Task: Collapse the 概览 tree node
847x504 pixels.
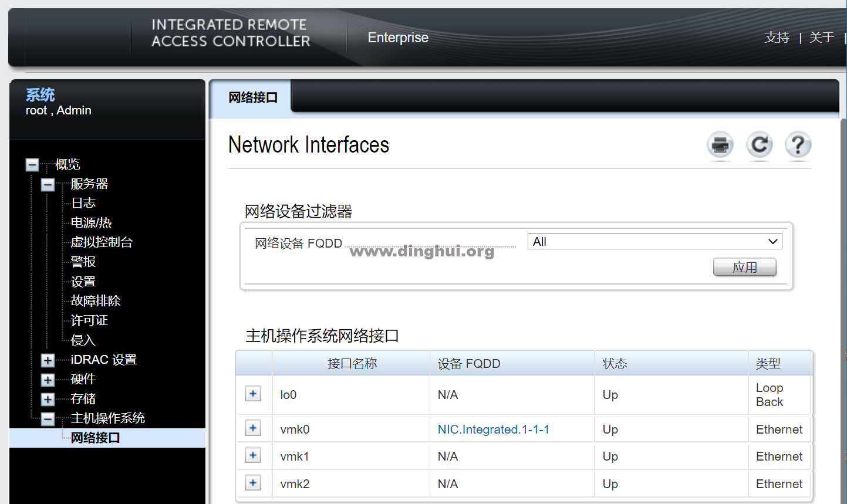Action: [32, 165]
